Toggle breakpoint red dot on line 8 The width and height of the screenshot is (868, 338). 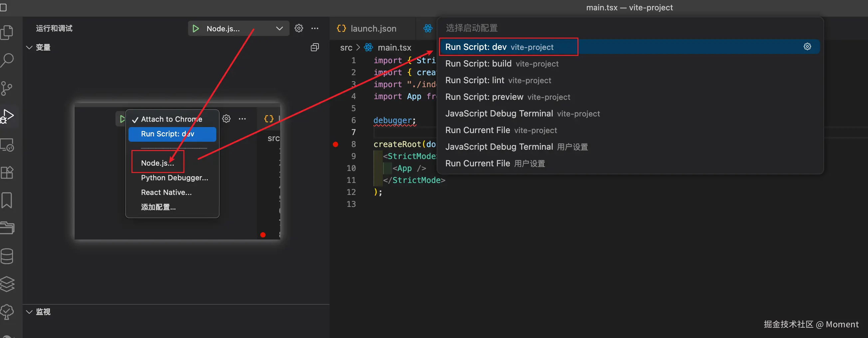pyautogui.click(x=335, y=144)
